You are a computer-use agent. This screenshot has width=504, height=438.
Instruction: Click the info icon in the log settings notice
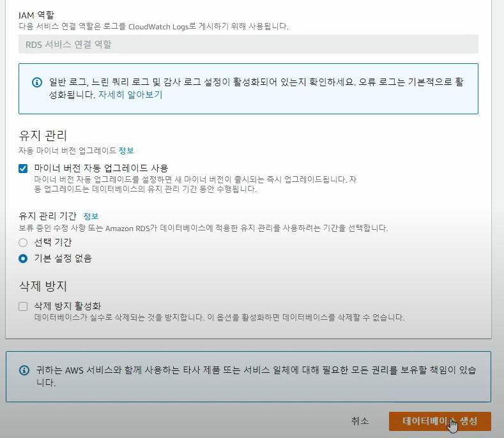click(37, 82)
